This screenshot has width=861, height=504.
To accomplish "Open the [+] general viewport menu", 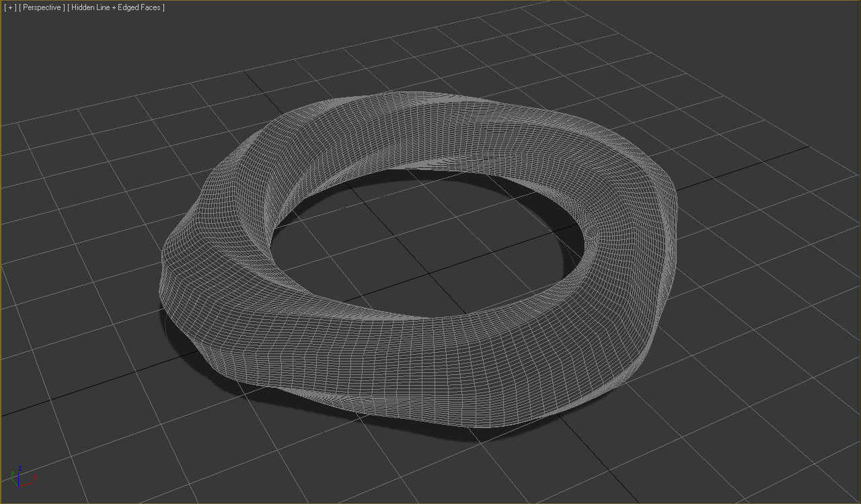I will click(x=10, y=7).
